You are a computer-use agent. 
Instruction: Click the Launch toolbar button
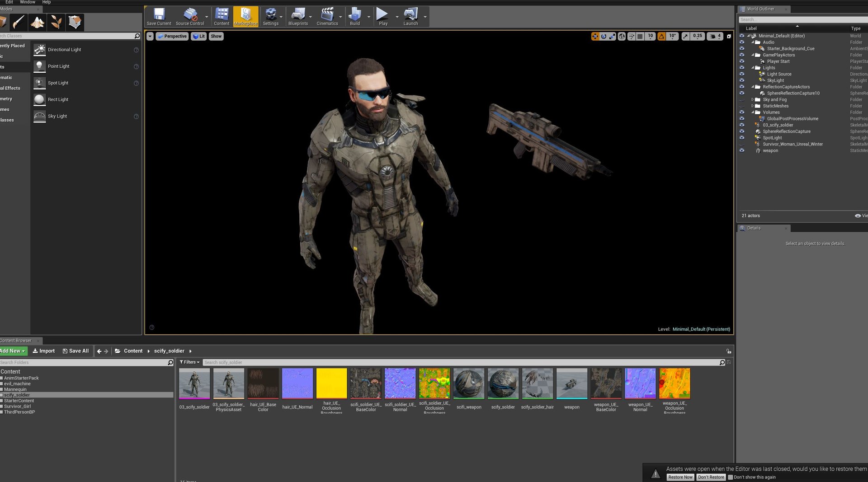(410, 17)
